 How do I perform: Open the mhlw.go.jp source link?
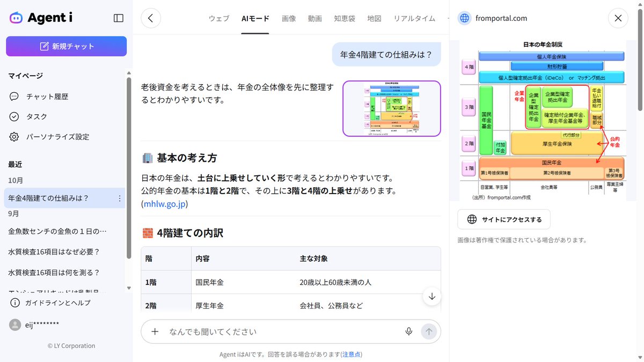click(x=165, y=204)
